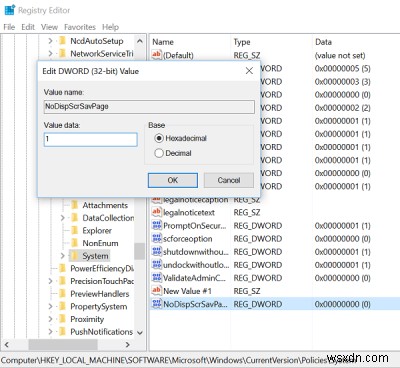Click the System folder icon
400x368 pixels.
[x=75, y=256]
